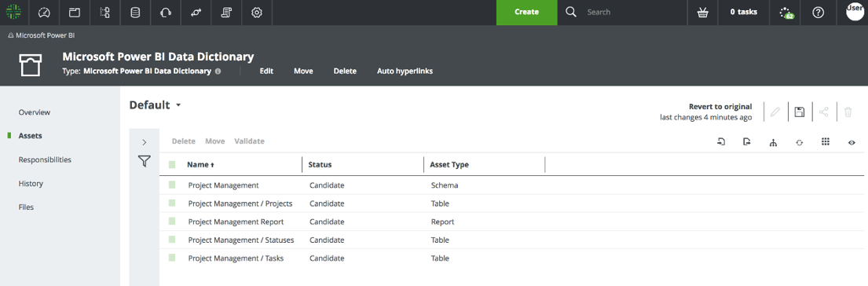The height and width of the screenshot is (286, 868).
Task: Open the 0 tasks indicator
Action: [x=743, y=12]
